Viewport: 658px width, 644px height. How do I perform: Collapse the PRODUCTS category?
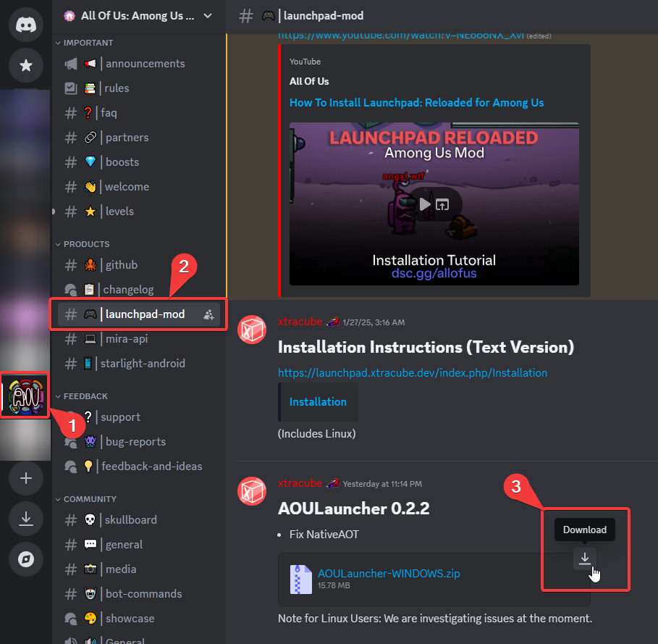[83, 244]
